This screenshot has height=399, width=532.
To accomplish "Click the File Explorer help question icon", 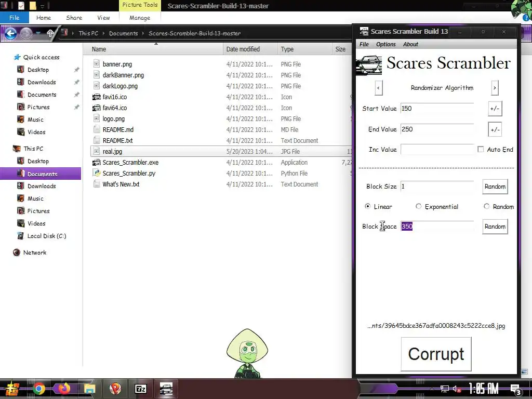I will [x=527, y=18].
